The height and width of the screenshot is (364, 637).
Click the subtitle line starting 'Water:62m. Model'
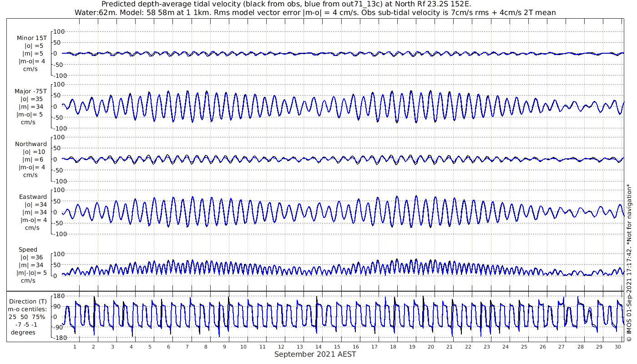click(x=315, y=12)
